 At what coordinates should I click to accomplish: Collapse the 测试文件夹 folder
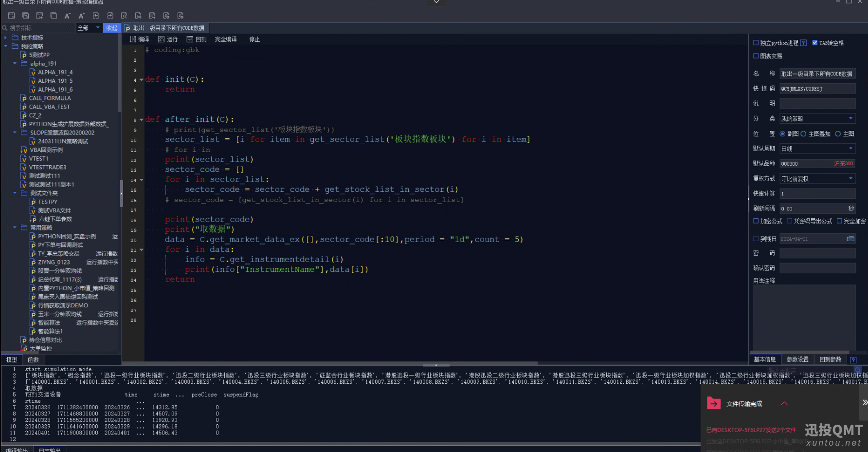point(15,193)
